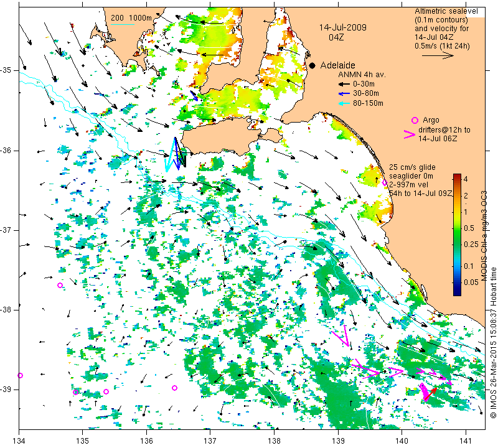This screenshot has height=448, width=498.
Task: Click the Argo float circle near latitude -37.7
Action: (x=60, y=285)
